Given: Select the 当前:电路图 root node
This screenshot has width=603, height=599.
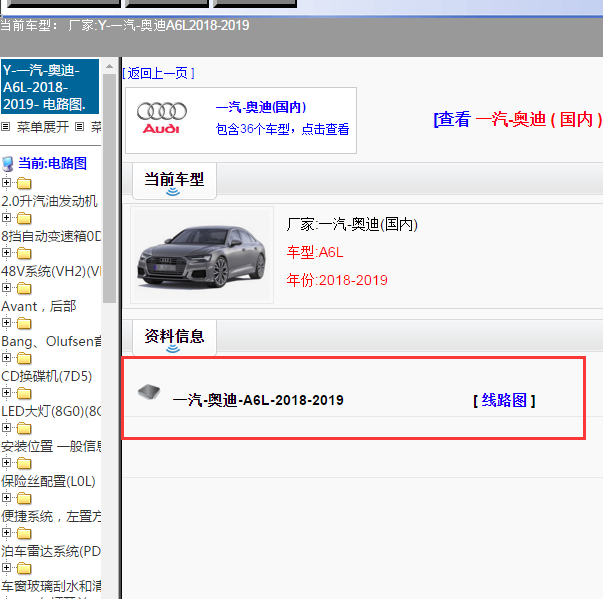Looking at the screenshot, I should pos(52,163).
